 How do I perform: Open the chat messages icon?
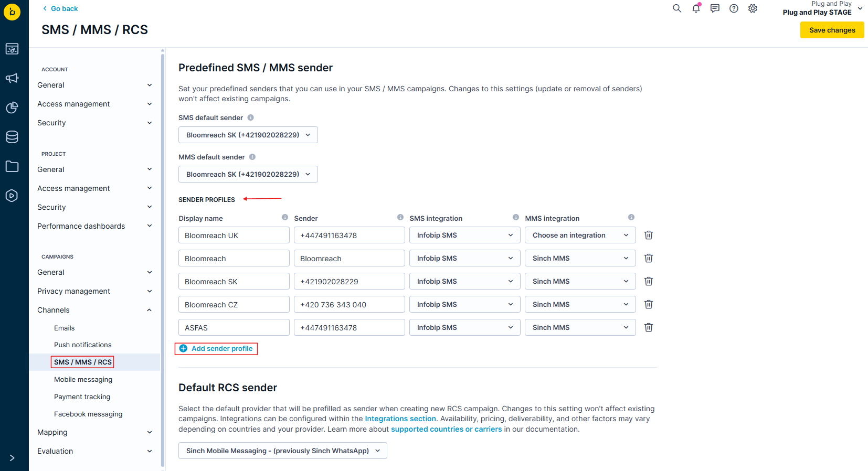coord(715,8)
